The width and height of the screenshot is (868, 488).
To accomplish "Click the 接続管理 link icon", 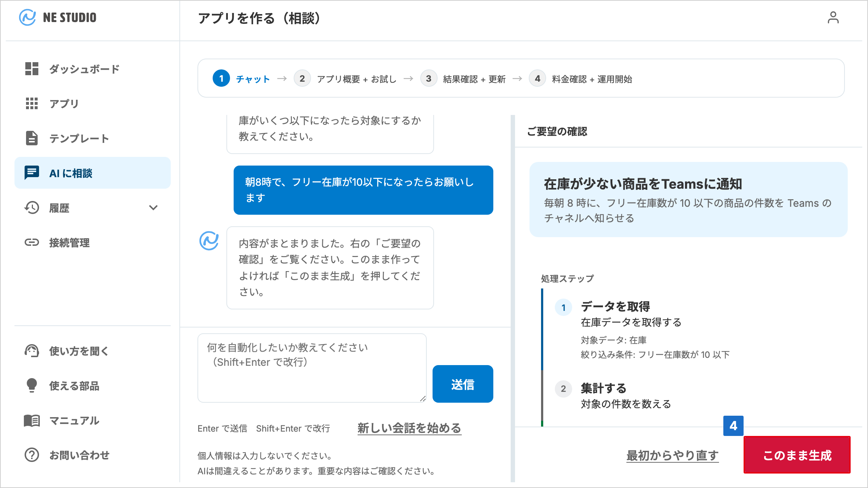I will [32, 242].
